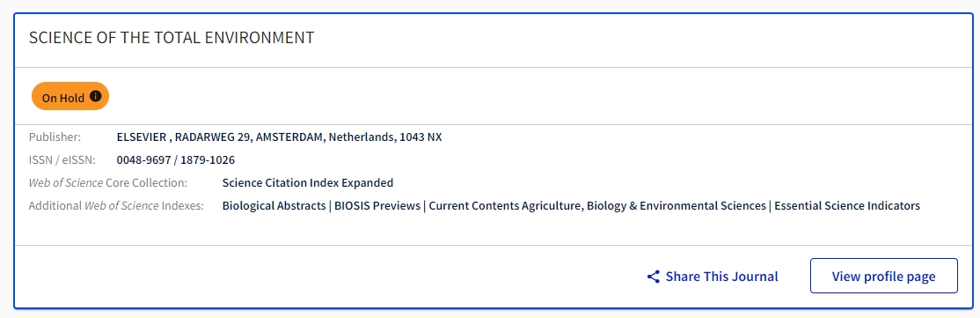The width and height of the screenshot is (980, 318).
Task: Click the ISSN / eISSN field label
Action: pyautogui.click(x=62, y=159)
